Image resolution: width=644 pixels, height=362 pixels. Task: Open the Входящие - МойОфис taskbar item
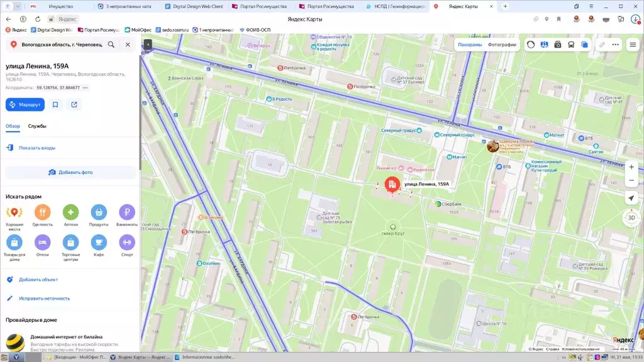pos(77,357)
